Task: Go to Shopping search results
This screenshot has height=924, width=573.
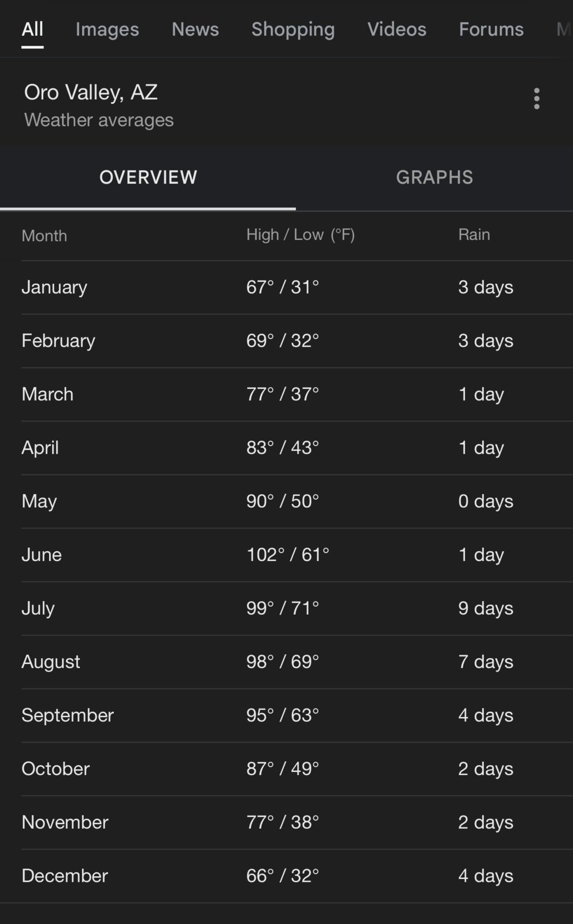Action: (x=293, y=29)
